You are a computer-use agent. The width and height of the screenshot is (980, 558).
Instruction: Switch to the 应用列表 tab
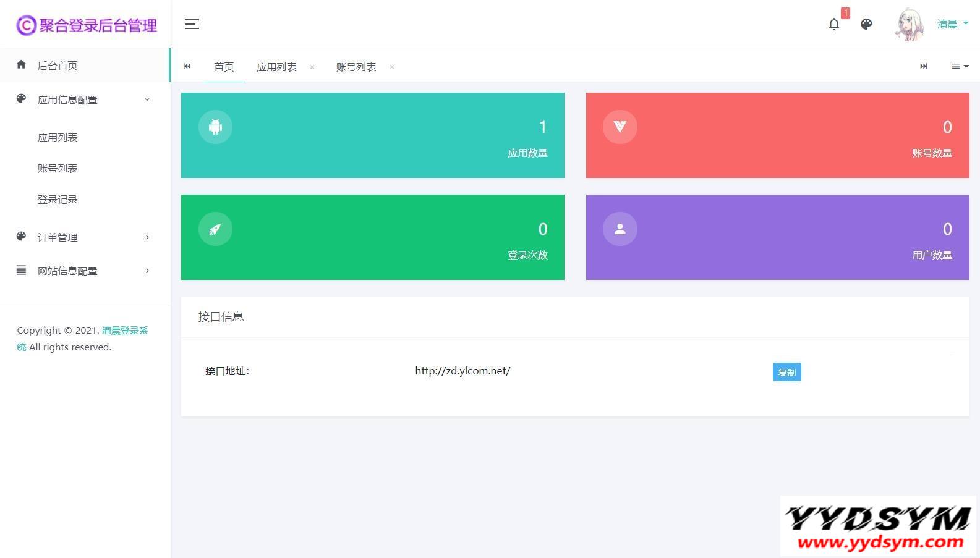pos(276,67)
